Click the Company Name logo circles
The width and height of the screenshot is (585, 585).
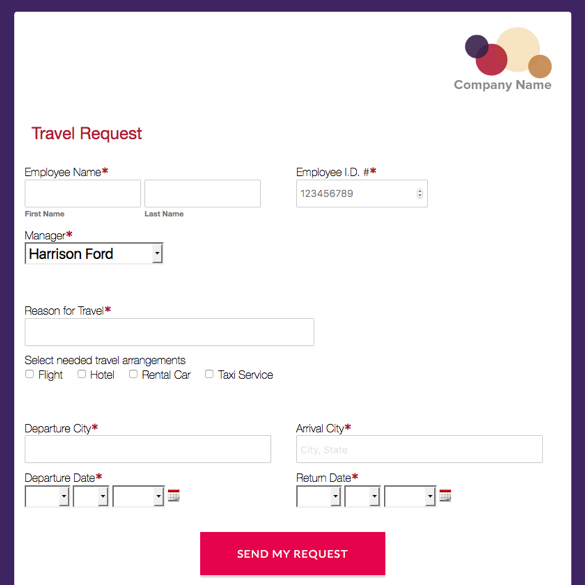point(508,50)
